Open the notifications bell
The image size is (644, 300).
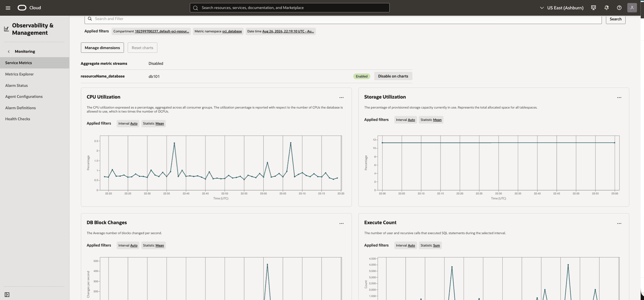tap(607, 8)
